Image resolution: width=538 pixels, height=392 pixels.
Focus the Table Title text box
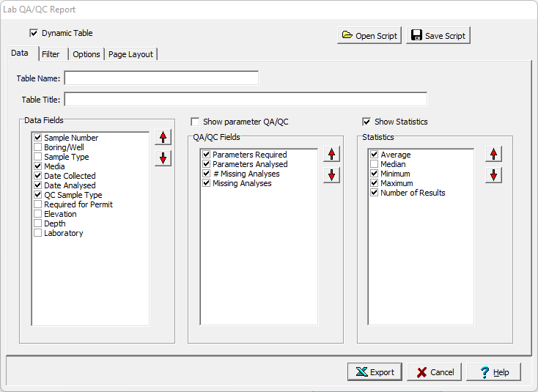tap(246, 99)
